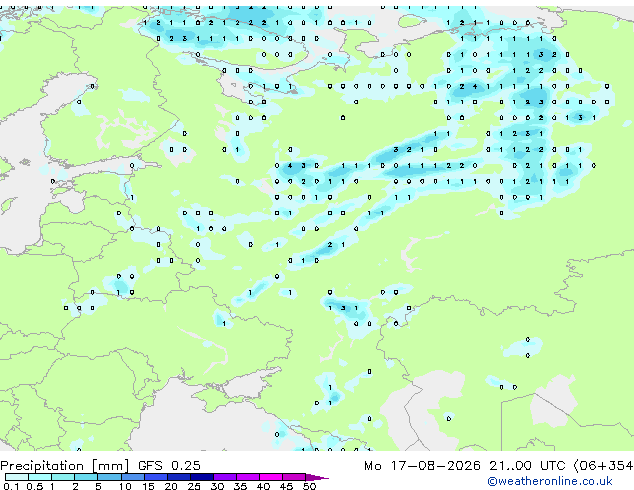The width and height of the screenshot is (634, 490).
Task: Click the 0.5–1 mm legend swatch
Action: pyautogui.click(x=40, y=477)
